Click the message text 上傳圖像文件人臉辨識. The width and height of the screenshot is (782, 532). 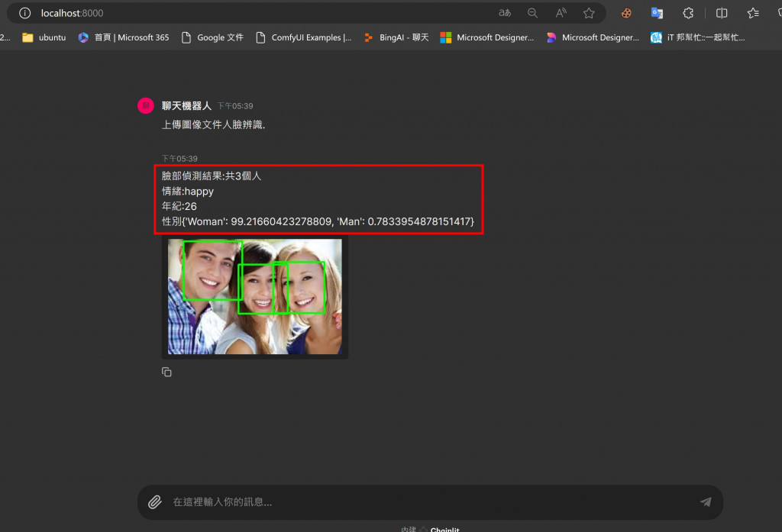[x=214, y=124]
